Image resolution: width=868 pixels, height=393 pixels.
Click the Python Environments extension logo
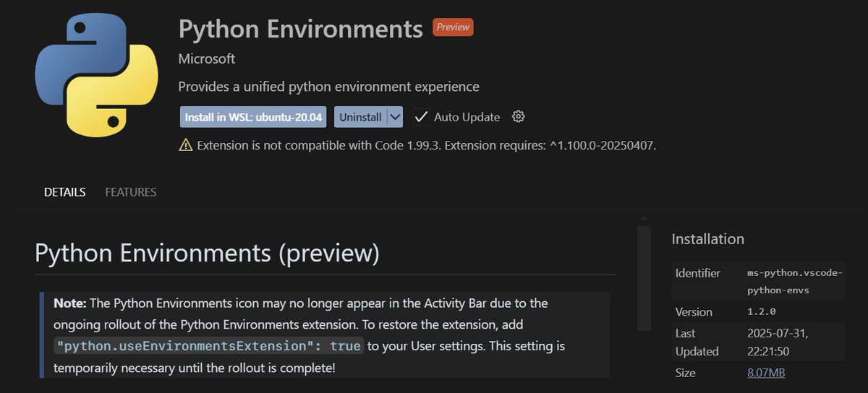pos(97,74)
